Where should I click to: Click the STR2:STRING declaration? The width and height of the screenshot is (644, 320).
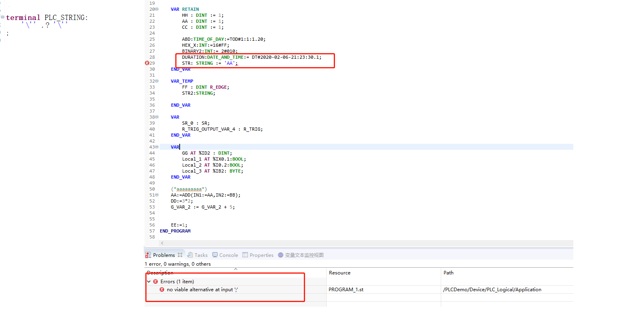point(198,93)
